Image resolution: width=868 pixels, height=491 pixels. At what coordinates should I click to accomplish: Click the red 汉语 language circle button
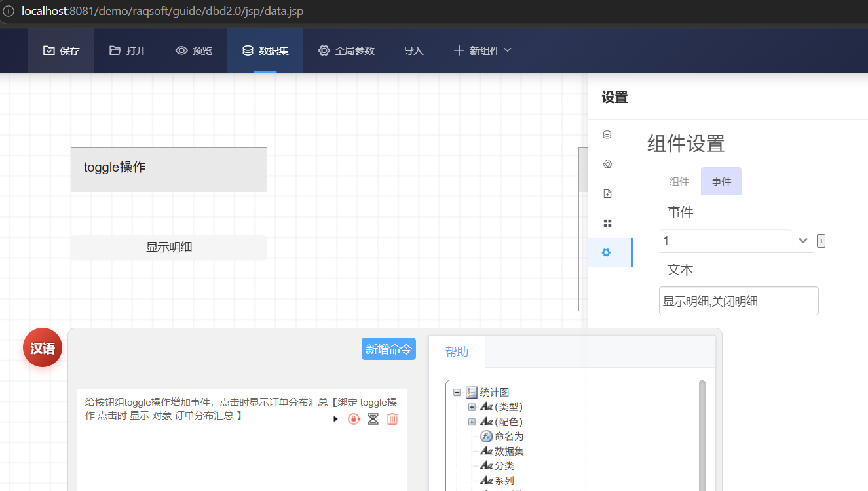click(x=43, y=347)
